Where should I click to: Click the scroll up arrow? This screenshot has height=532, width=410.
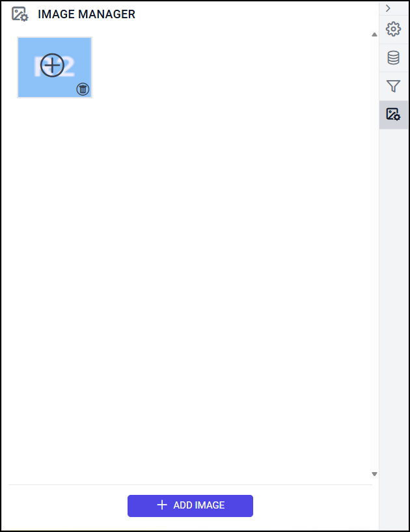[374, 35]
